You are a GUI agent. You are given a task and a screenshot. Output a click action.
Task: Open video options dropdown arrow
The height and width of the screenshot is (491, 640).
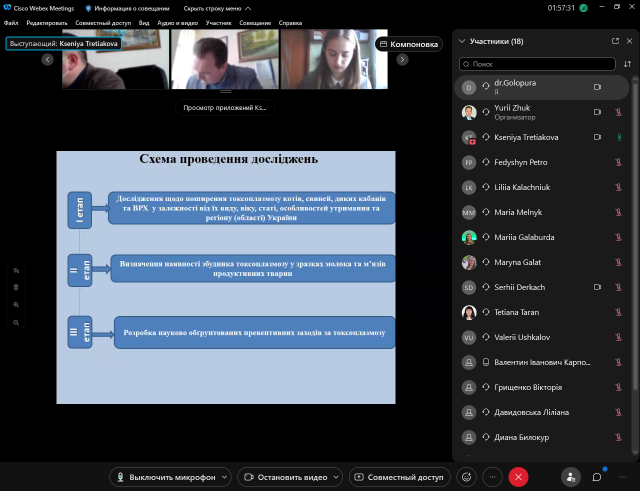pyautogui.click(x=336, y=477)
